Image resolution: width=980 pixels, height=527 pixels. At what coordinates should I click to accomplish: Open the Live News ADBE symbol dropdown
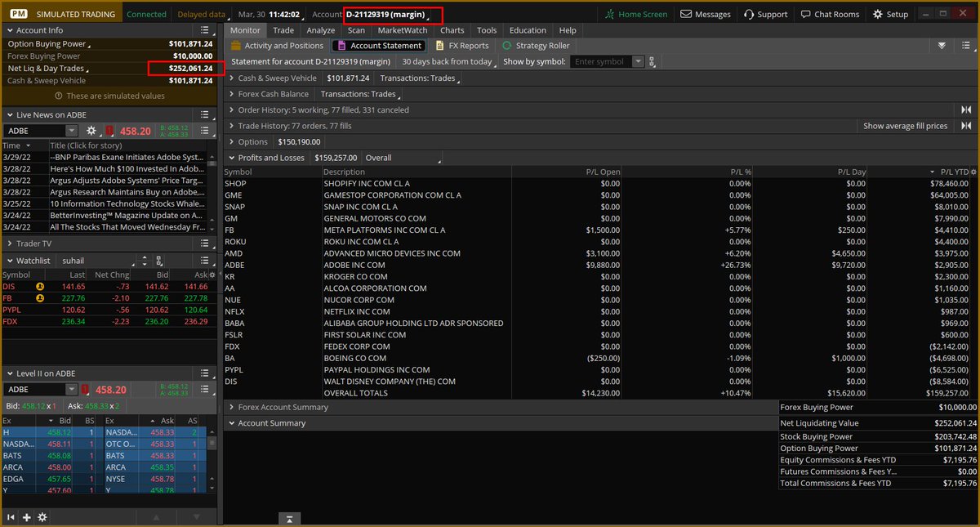click(72, 131)
